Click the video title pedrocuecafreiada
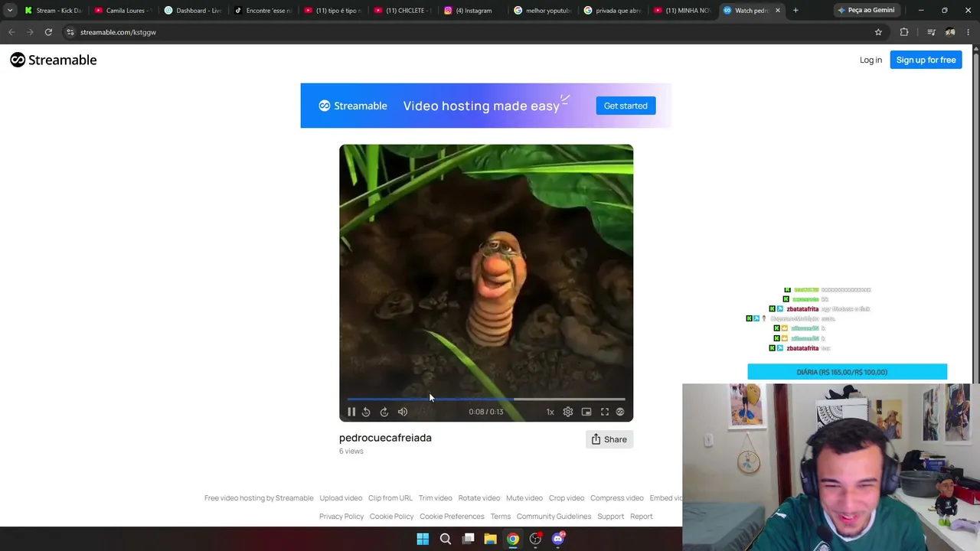 point(385,438)
